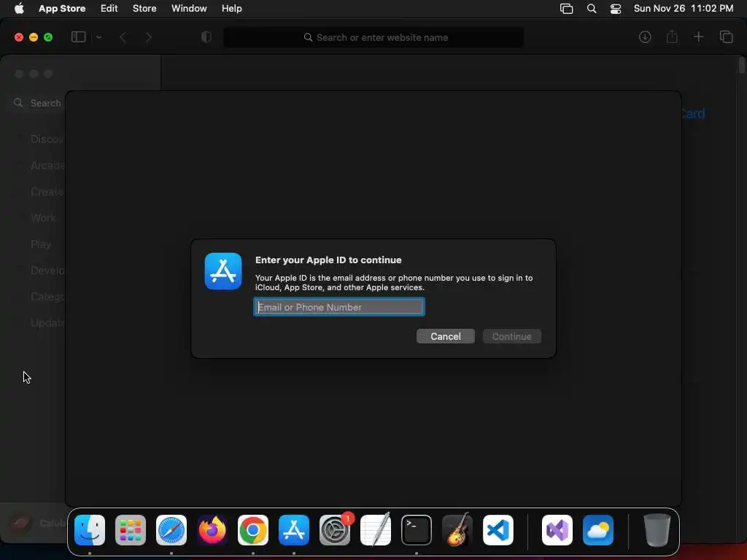Open Terminal from the Dock
The width and height of the screenshot is (747, 560).
[417, 529]
